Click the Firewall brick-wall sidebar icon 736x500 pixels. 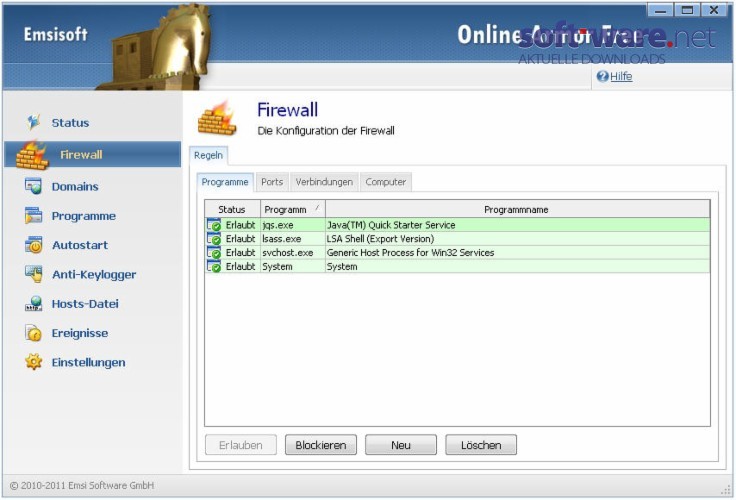click(32, 155)
